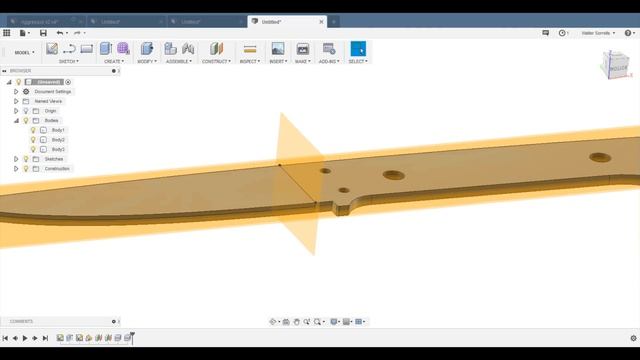
Task: Toggle visibility bulb for Origin folder
Action: click(x=26, y=111)
